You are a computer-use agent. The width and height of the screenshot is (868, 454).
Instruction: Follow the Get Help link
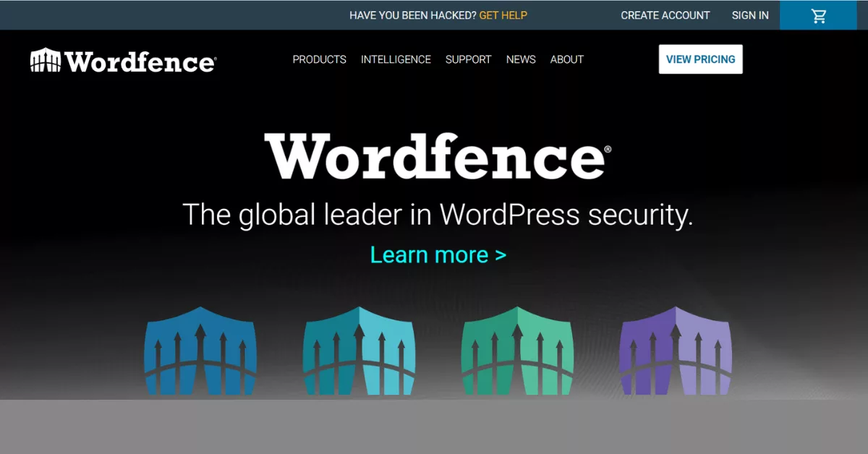click(503, 15)
